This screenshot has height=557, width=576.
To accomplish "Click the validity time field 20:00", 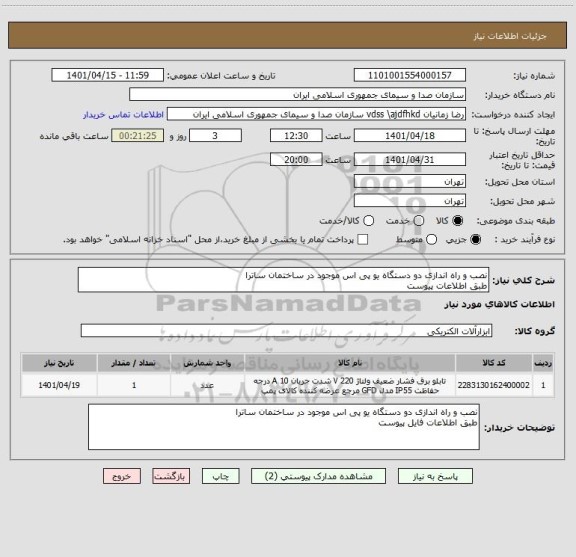I will point(296,159).
